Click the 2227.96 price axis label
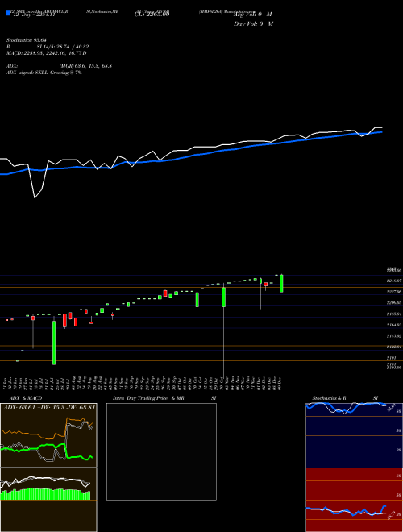This screenshot has width=403, height=532. point(394,292)
